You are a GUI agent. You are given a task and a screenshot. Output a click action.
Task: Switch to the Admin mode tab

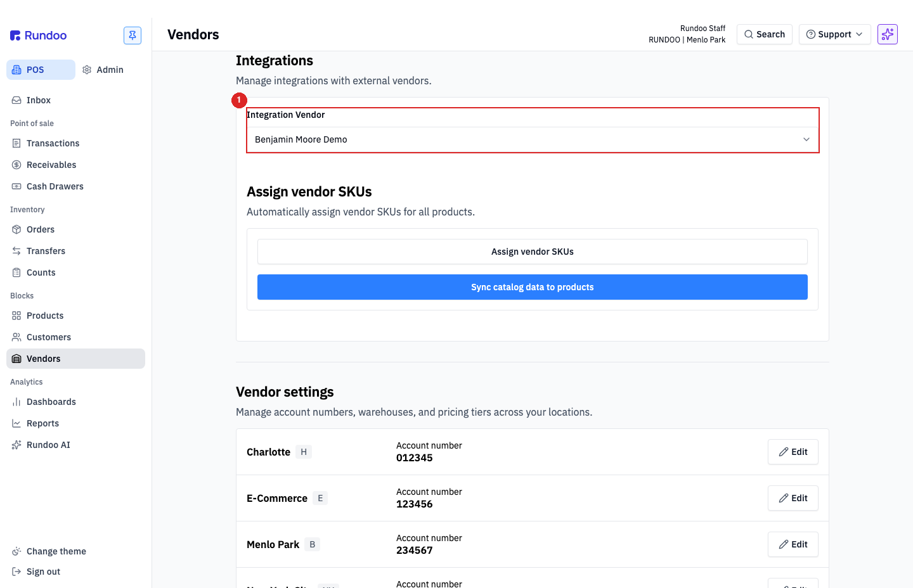tap(103, 70)
